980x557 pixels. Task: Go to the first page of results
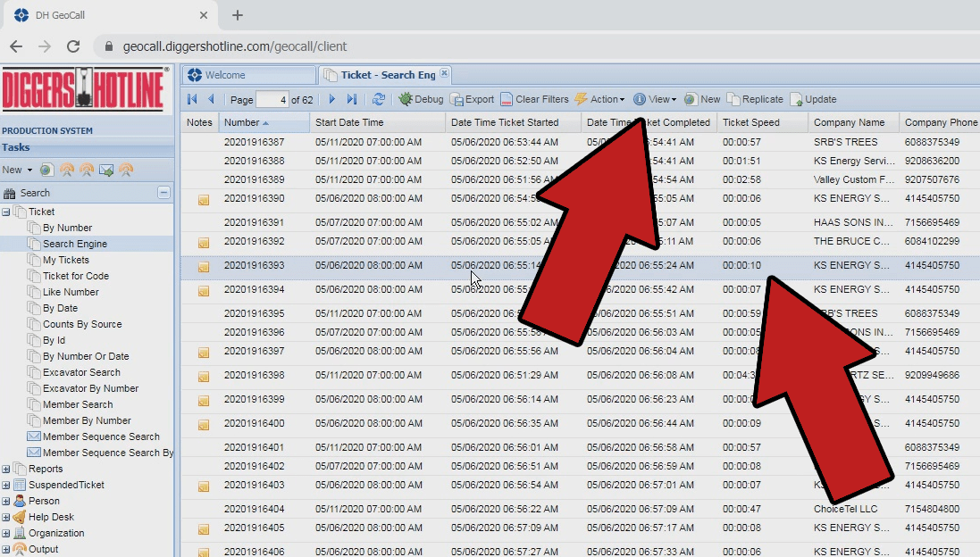pos(192,99)
